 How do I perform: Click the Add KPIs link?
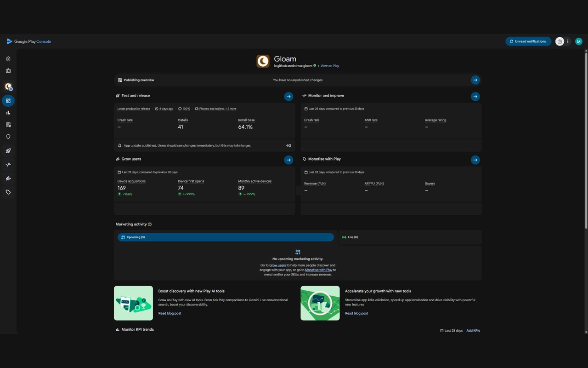point(473,331)
